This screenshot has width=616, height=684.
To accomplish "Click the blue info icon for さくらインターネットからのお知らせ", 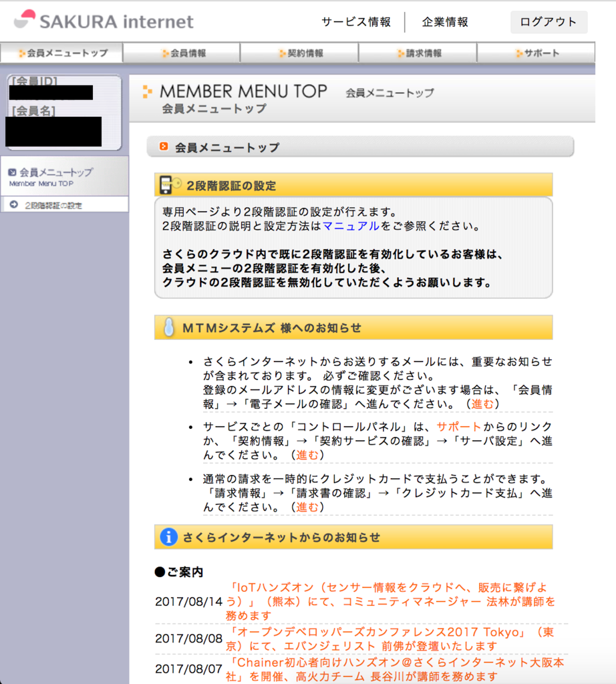I will (x=169, y=537).
